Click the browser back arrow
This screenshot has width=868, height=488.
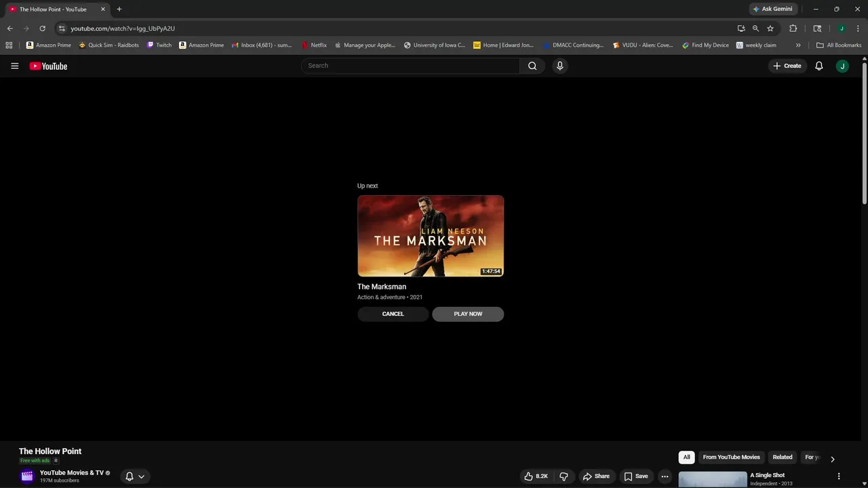(x=9, y=28)
